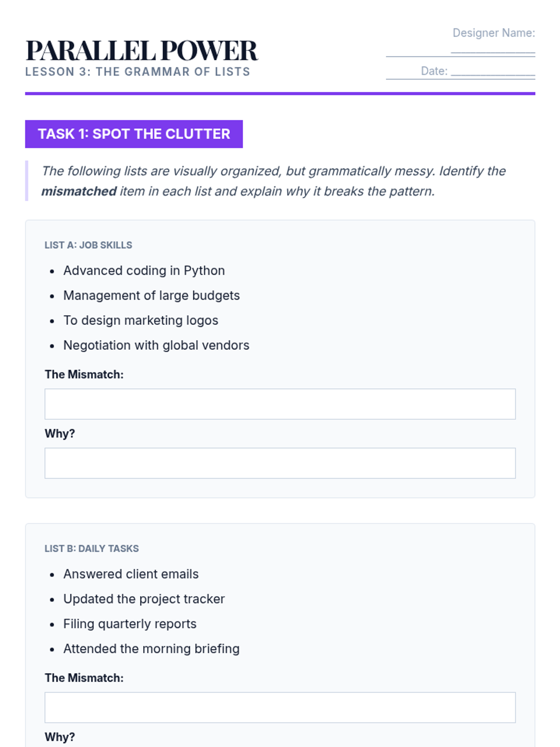Viewport: 560px width, 747px height.
Task: Select the 'Advanced coding in Python' item
Action: [144, 271]
